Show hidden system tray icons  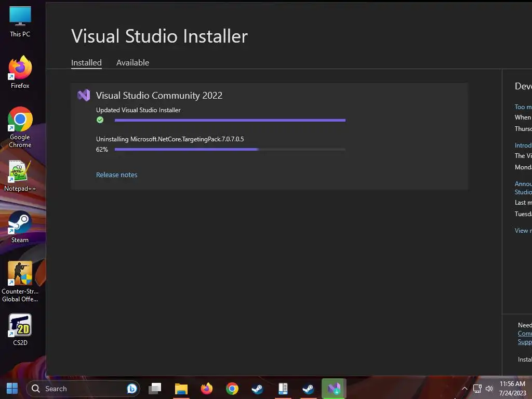click(x=465, y=389)
